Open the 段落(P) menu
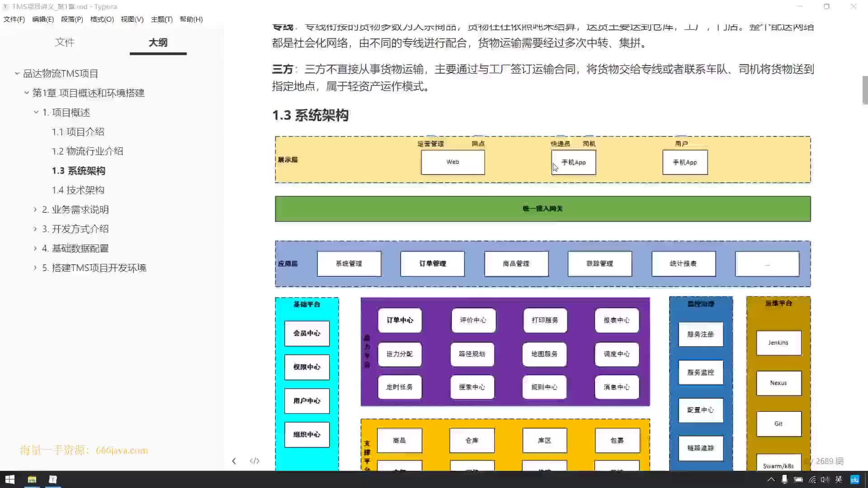This screenshot has width=868, height=488. point(72,19)
